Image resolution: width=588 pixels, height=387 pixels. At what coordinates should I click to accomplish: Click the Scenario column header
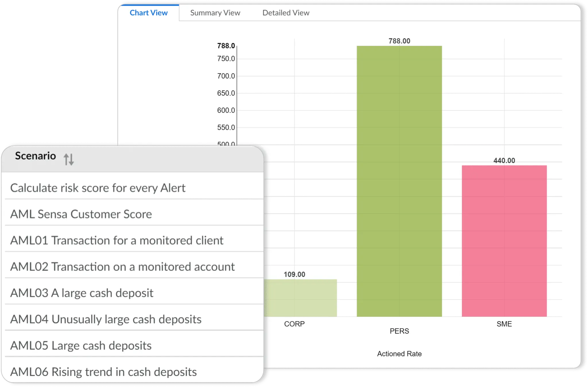click(132, 159)
